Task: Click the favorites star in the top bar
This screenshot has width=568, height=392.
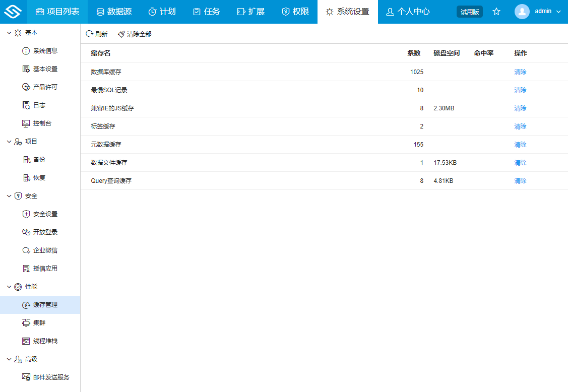Action: point(496,12)
